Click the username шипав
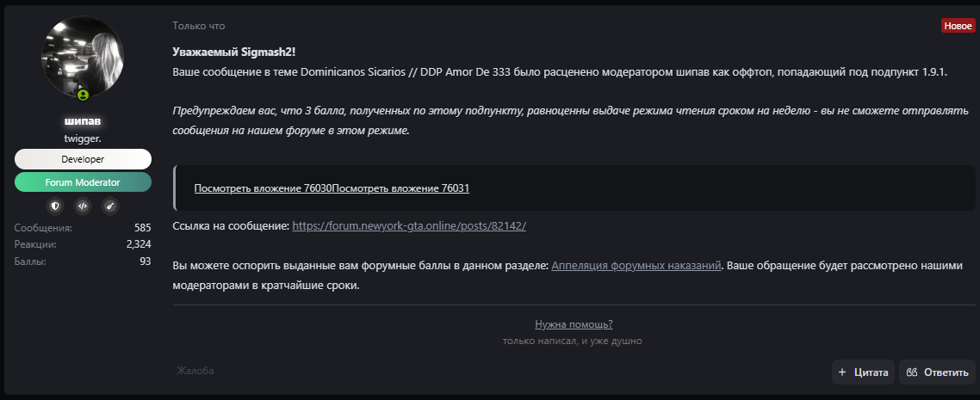 click(x=83, y=121)
